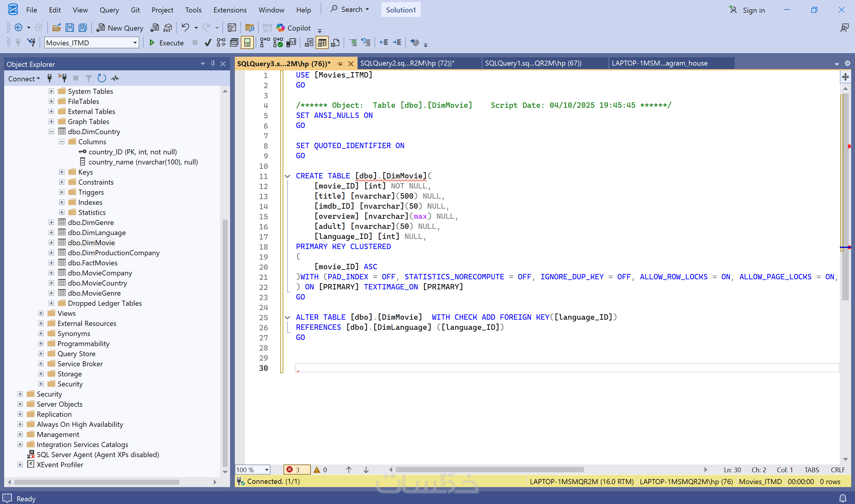Display Estimated Execution Plan icon
The image size is (855, 504).
[221, 42]
